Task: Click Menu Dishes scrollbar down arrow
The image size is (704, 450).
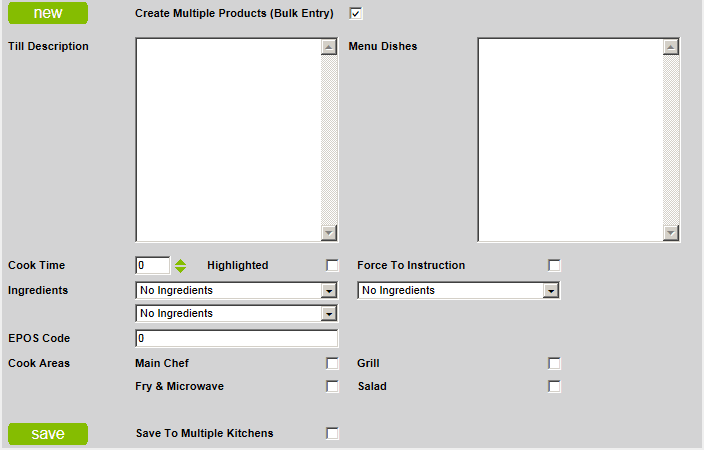Action: click(x=671, y=233)
